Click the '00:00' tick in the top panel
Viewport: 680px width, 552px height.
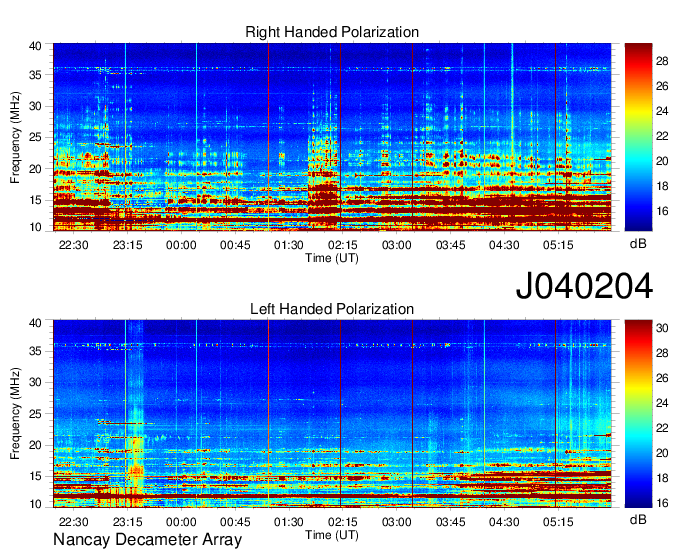click(181, 245)
